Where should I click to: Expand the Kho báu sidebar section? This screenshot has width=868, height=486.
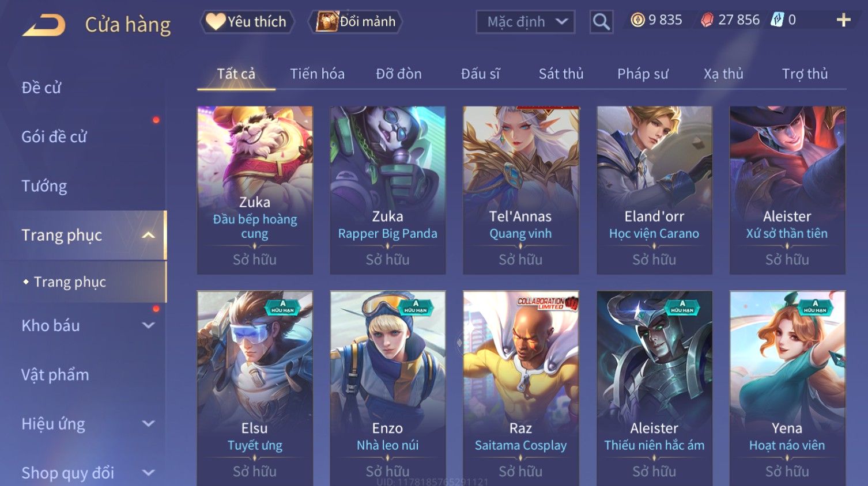pyautogui.click(x=148, y=325)
